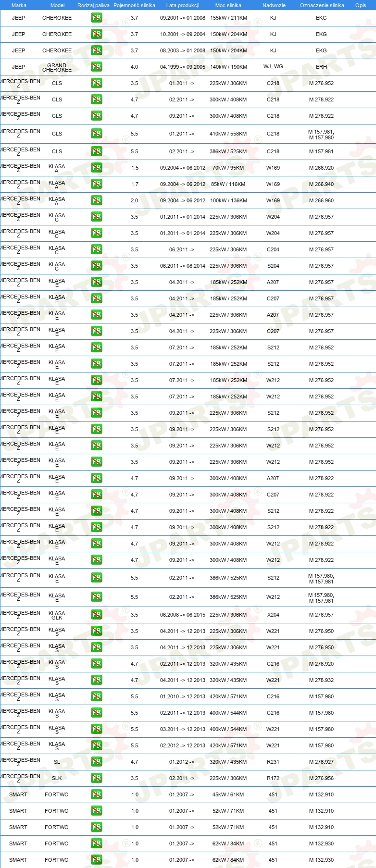Image resolution: width=376 pixels, height=868 pixels.
Task: Select the GRAND CHEROKEE model cell
Action: [x=57, y=67]
